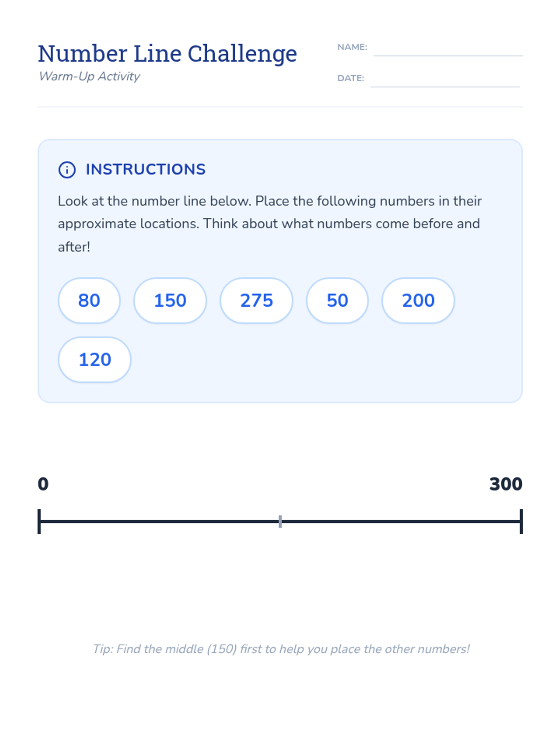Click the Number Line Challenge title
Screen dimensions: 560x747
click(x=168, y=54)
